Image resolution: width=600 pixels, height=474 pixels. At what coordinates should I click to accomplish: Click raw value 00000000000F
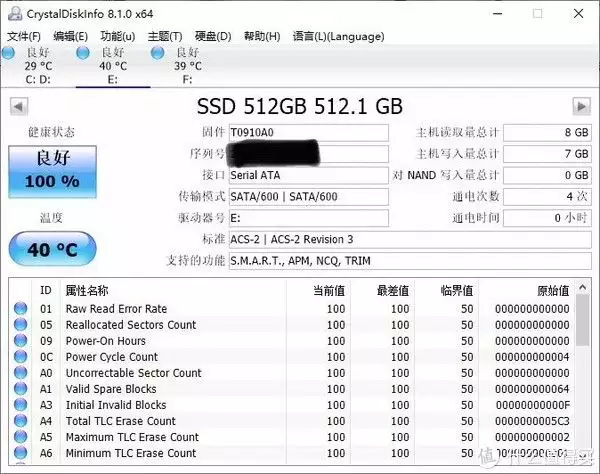[533, 405]
